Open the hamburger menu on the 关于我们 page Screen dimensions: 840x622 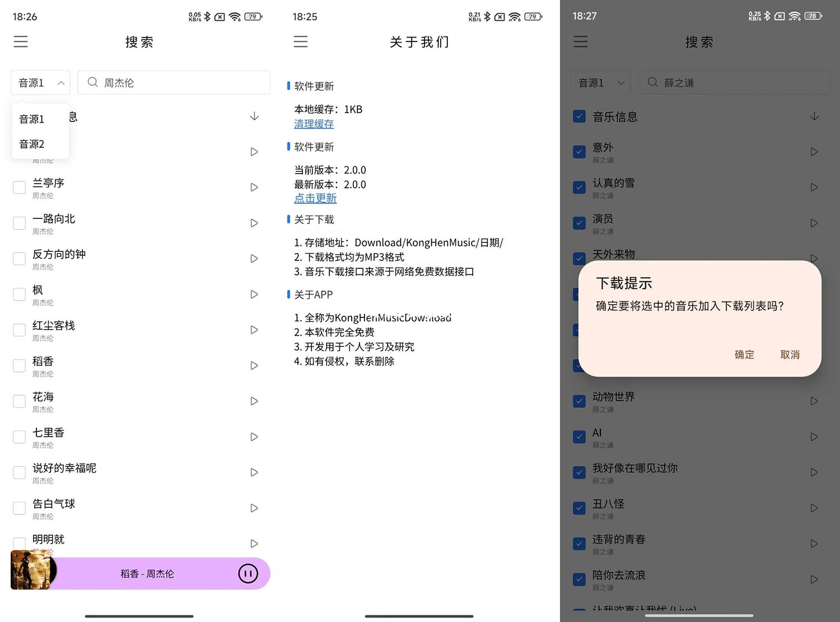click(x=301, y=41)
